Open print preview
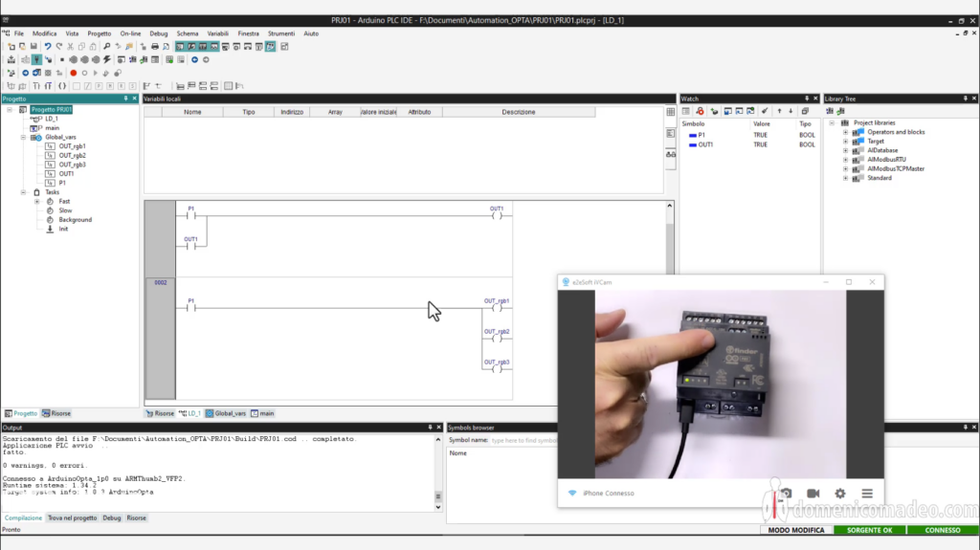Viewport: 980px width, 550px height. [167, 46]
